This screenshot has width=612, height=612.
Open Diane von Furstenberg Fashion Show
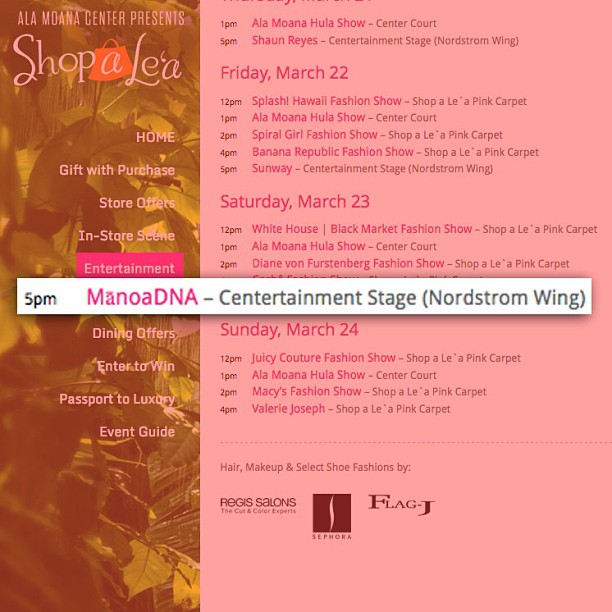click(348, 263)
